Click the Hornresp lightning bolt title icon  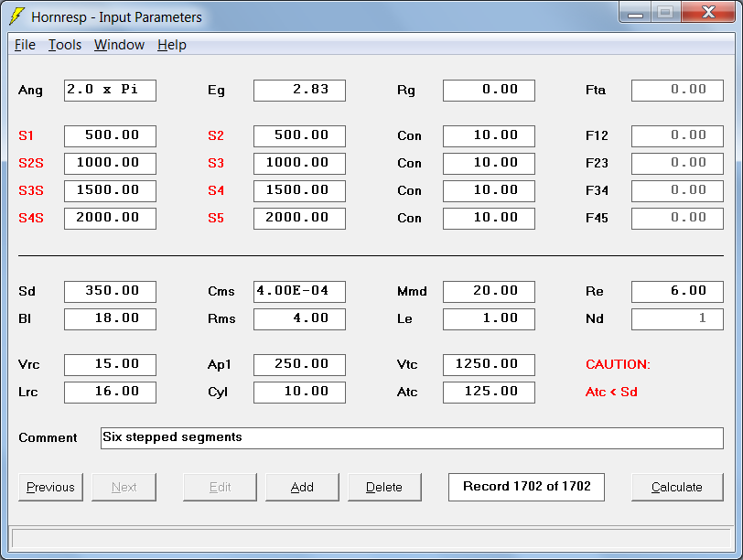click(x=17, y=16)
